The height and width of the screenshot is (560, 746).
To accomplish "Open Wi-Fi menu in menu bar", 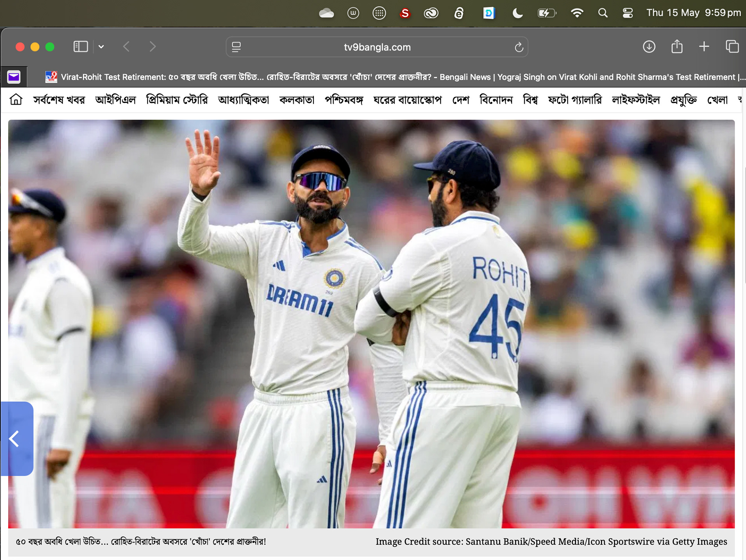I will pos(577,13).
